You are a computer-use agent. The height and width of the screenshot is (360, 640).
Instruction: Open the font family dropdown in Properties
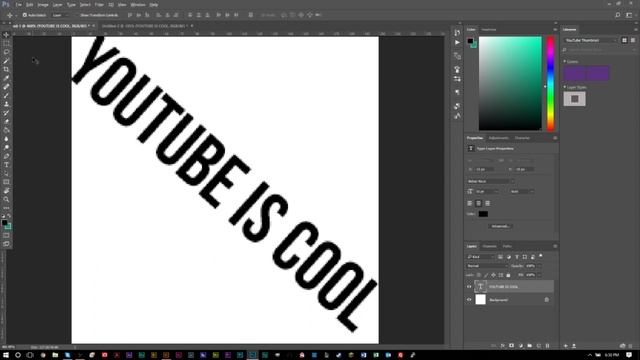[490, 181]
